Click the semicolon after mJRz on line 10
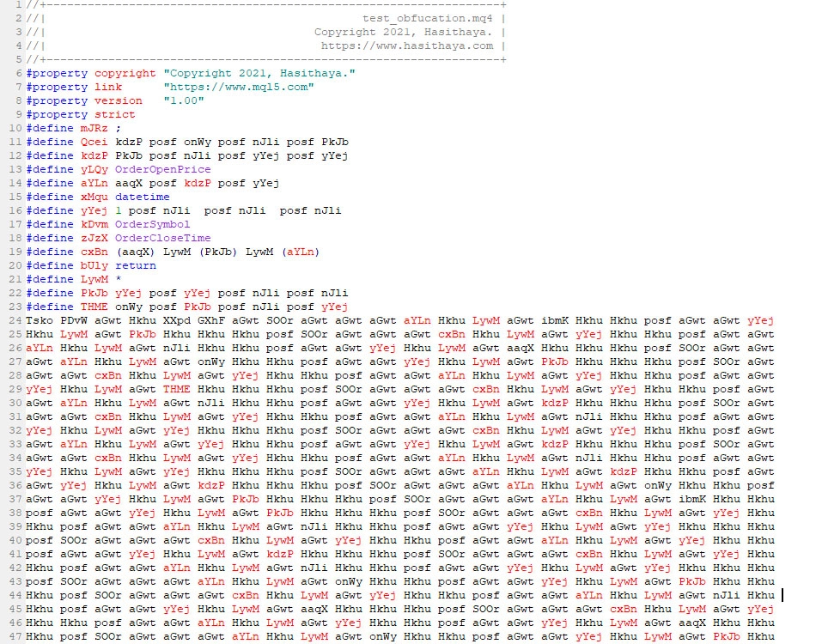The width and height of the screenshot is (822, 644). (119, 129)
